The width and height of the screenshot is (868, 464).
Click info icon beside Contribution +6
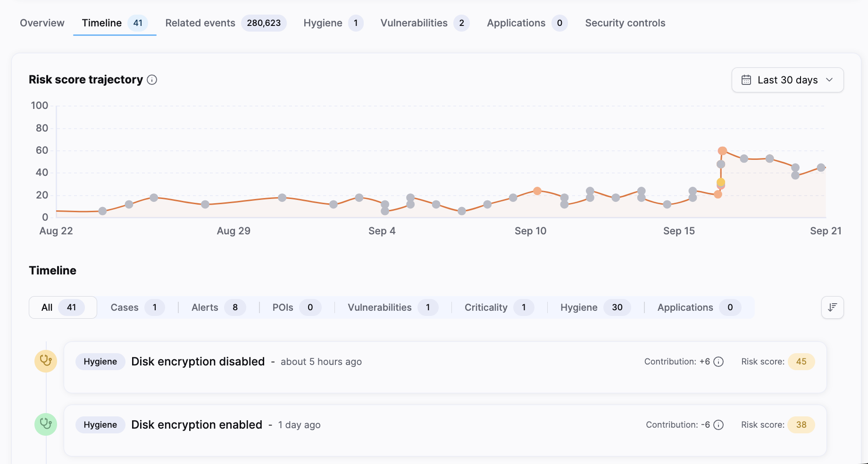pos(718,362)
